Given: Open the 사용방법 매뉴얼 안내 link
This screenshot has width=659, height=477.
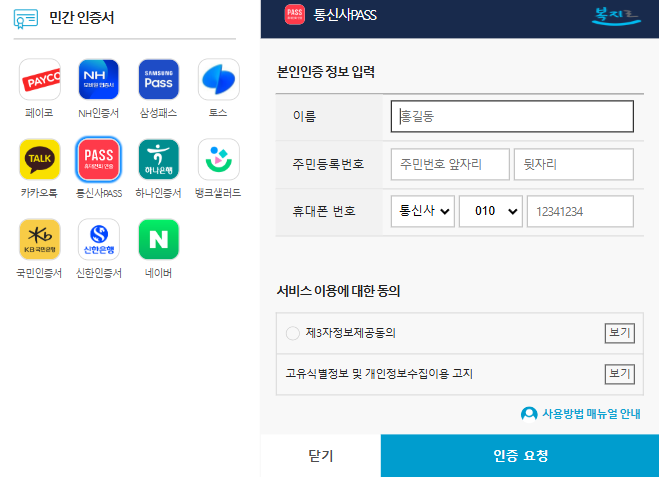Looking at the screenshot, I should 591,414.
